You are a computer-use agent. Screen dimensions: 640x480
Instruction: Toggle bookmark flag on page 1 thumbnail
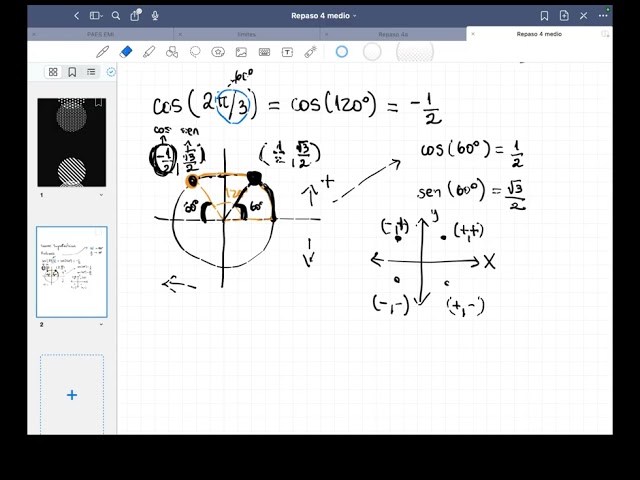[x=98, y=102]
